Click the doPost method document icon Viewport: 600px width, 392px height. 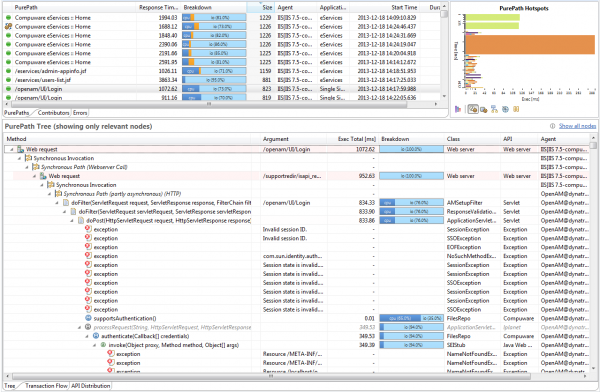[81, 220]
